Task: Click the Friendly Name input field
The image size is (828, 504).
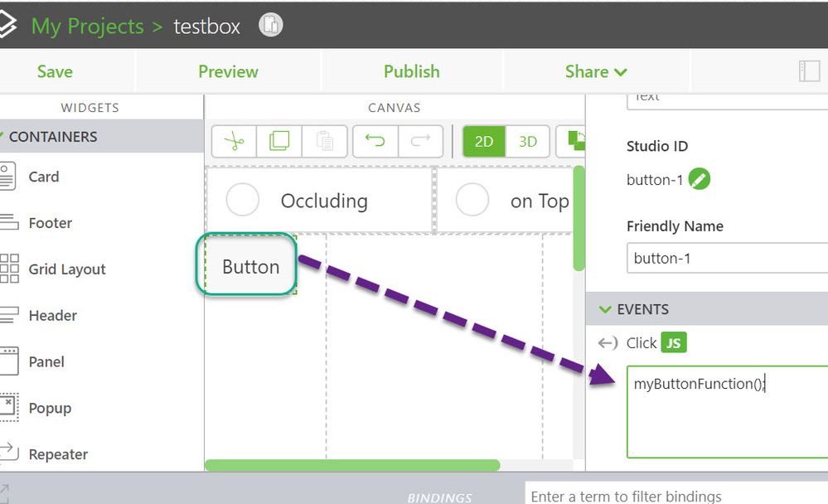Action: pos(725,259)
